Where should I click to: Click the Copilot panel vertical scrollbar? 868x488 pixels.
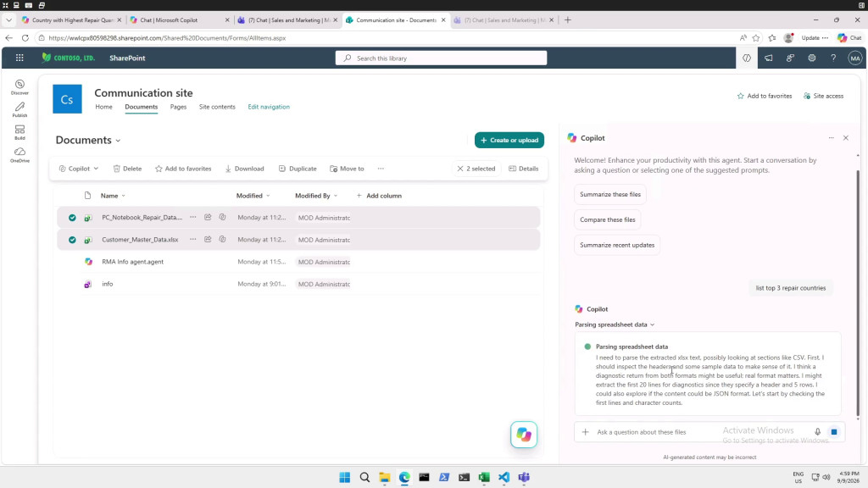tap(858, 293)
